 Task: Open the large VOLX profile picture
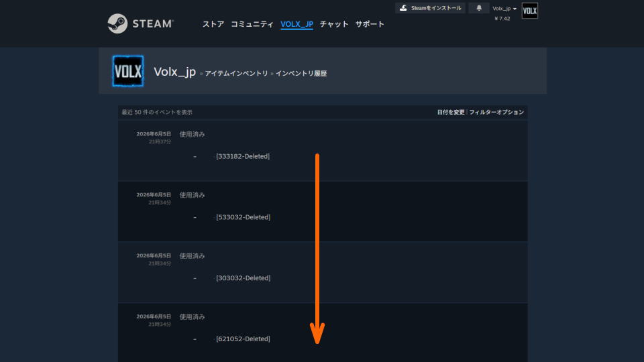coord(128,71)
